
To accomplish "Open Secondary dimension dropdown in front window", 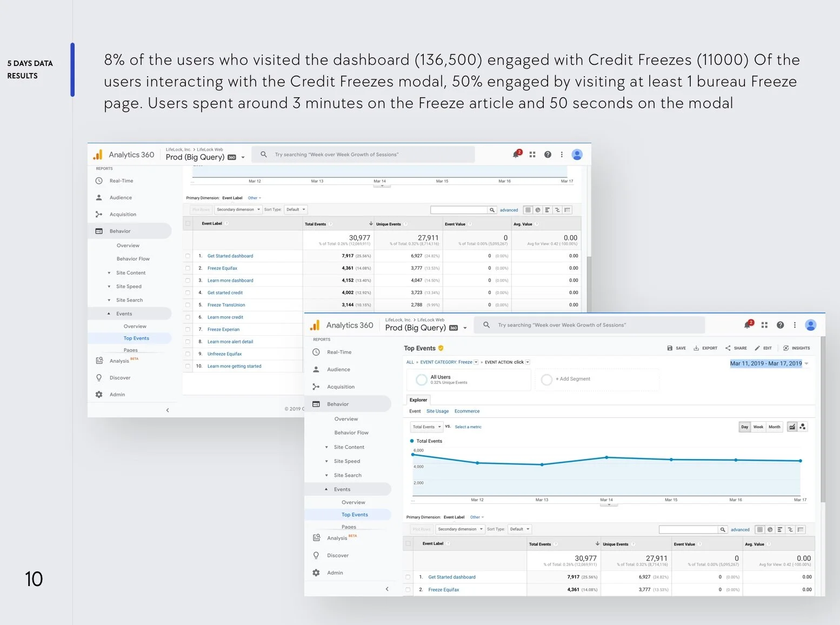I will coord(460,529).
